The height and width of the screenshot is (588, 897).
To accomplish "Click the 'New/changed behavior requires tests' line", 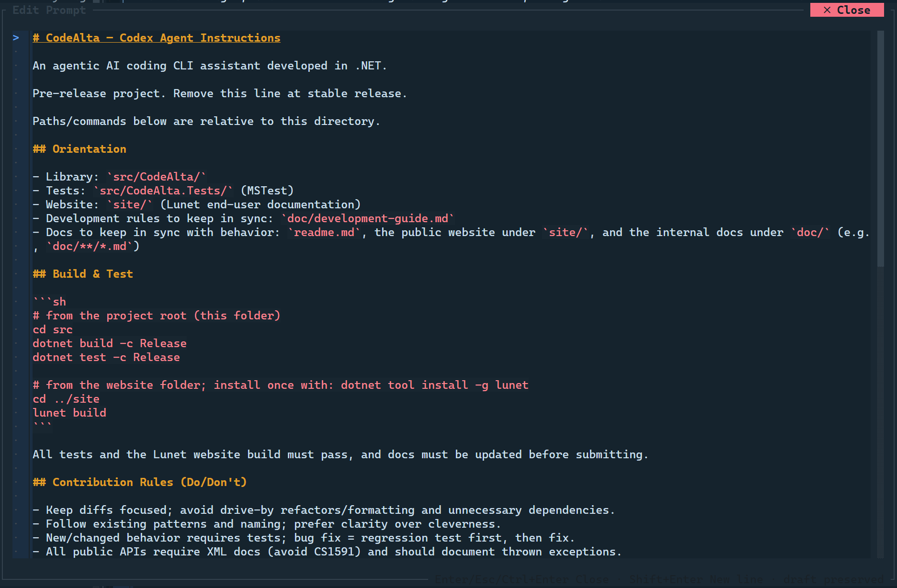I will (x=304, y=538).
